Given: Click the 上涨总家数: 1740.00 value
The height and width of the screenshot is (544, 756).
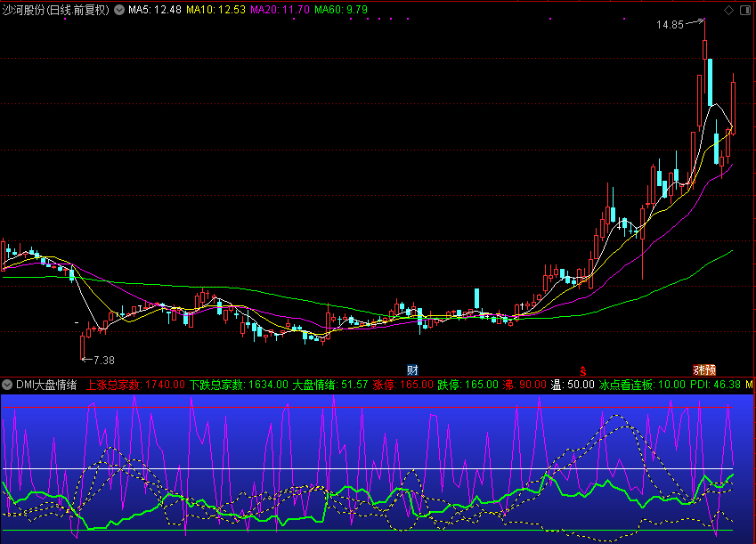Looking at the screenshot, I should [x=135, y=385].
